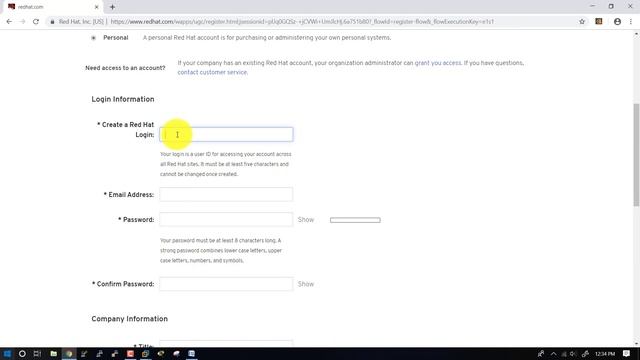
Task: Click the link-shaped tray icon beside the clock
Action: [x=585, y=354]
